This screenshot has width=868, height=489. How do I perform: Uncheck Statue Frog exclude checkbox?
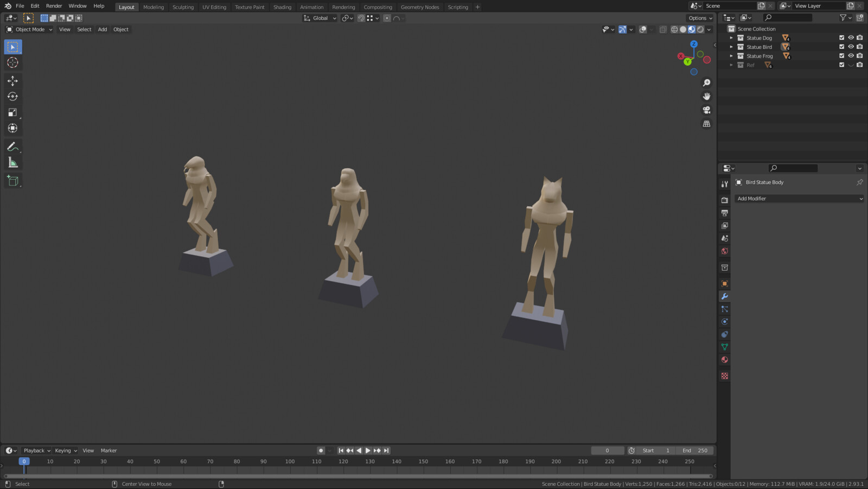[842, 56]
